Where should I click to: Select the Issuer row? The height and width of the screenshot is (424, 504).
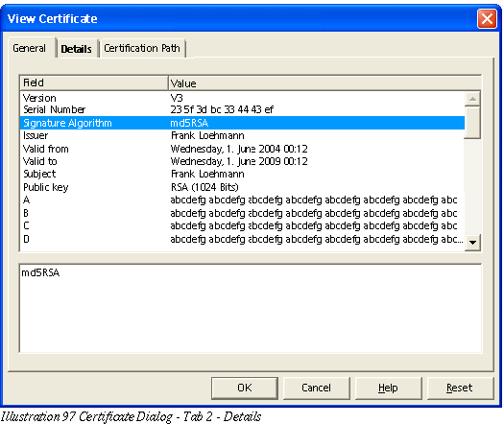(x=242, y=135)
